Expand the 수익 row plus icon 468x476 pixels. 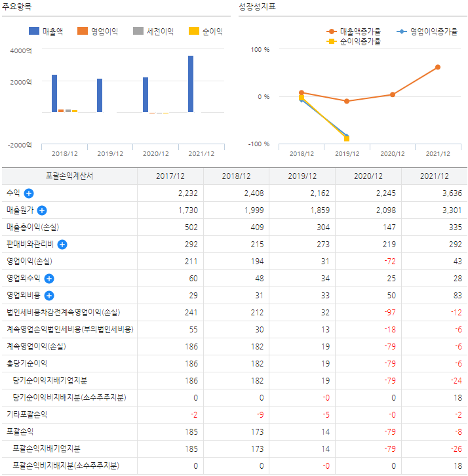29,193
